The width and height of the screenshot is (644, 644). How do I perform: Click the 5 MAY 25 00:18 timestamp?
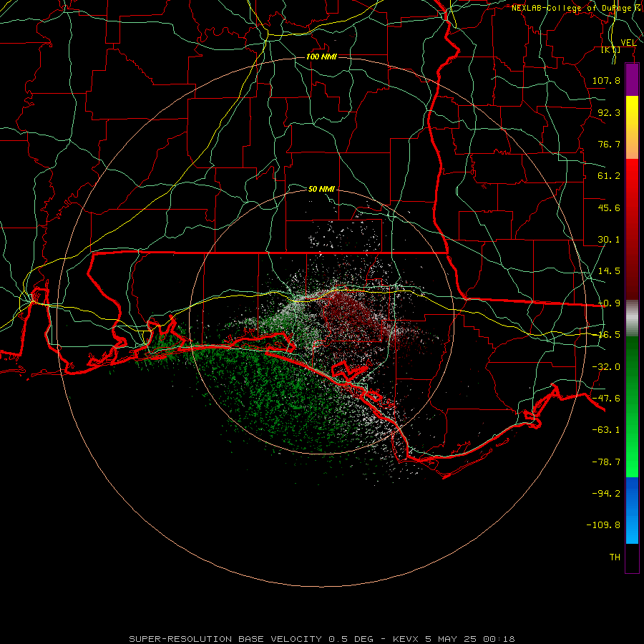(470, 639)
